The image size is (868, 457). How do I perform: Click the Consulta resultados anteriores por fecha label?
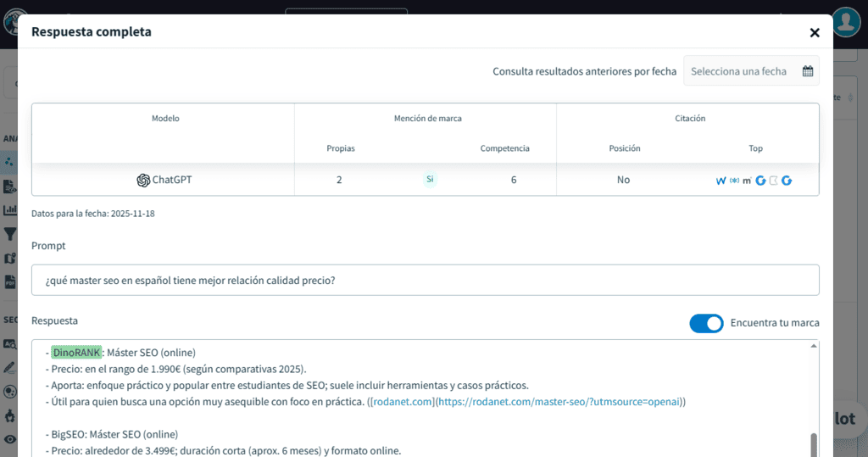pyautogui.click(x=585, y=71)
